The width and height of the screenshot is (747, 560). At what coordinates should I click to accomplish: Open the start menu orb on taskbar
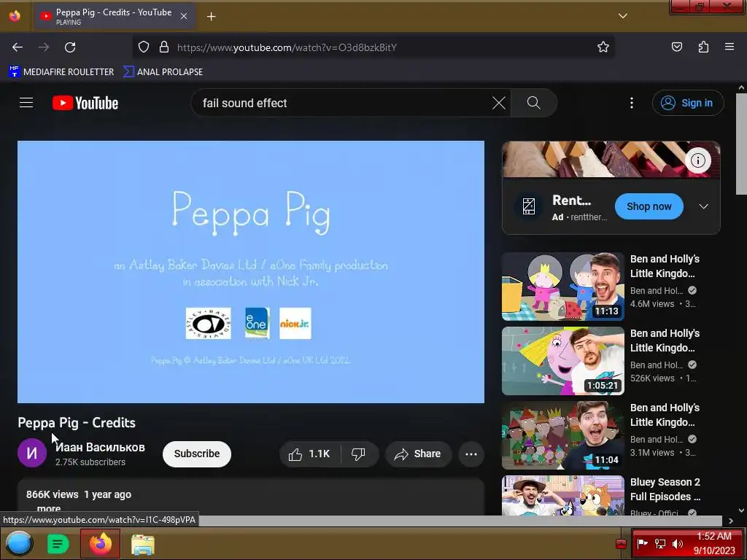click(x=19, y=543)
